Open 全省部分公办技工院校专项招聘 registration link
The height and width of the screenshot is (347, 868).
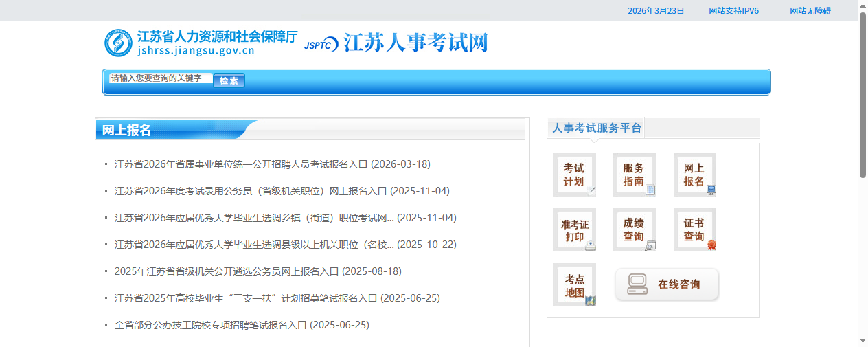(242, 325)
